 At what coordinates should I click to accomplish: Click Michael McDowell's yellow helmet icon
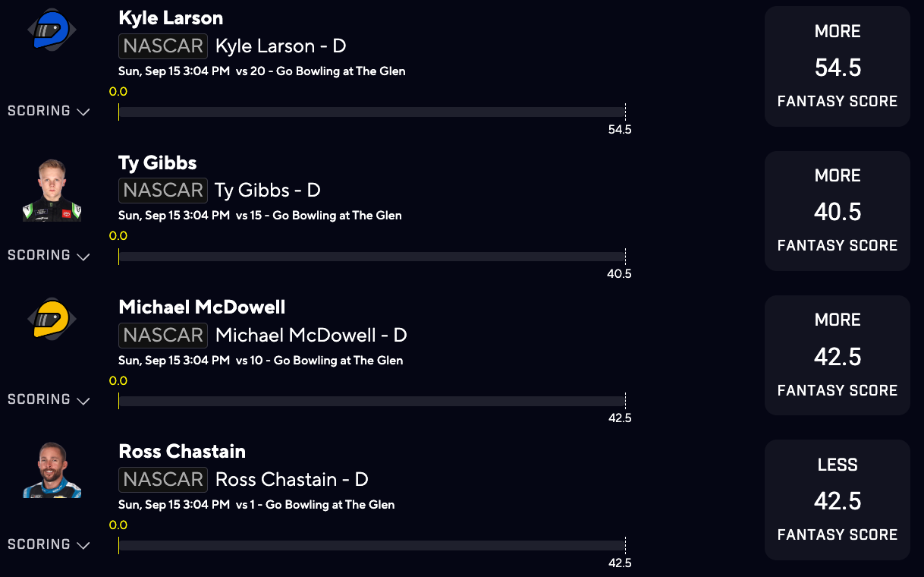click(52, 319)
